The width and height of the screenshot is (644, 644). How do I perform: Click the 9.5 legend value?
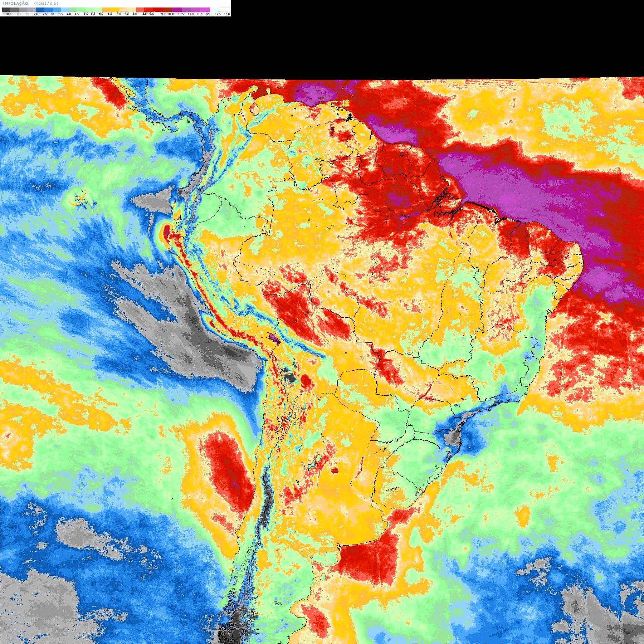tap(163, 14)
